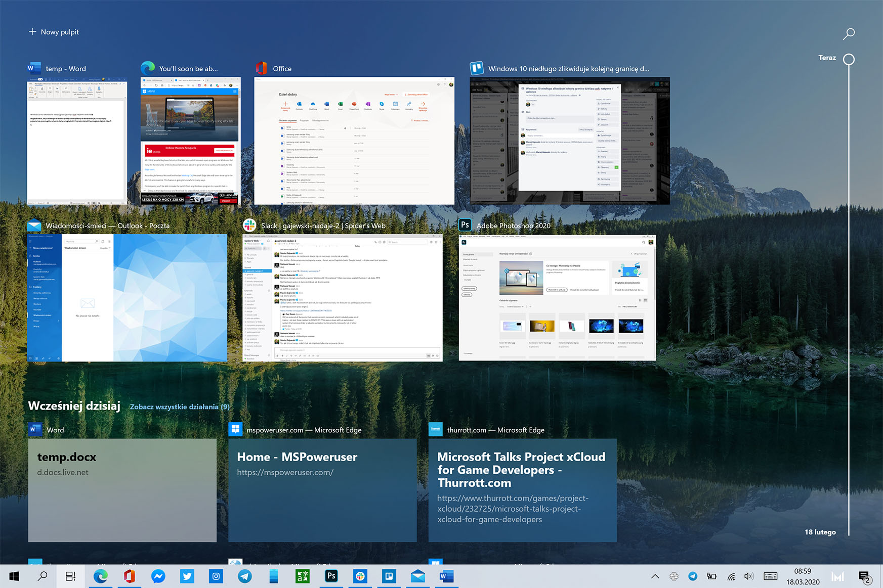Open the Action Center notifications
This screenshot has width=883, height=588.
(x=864, y=576)
